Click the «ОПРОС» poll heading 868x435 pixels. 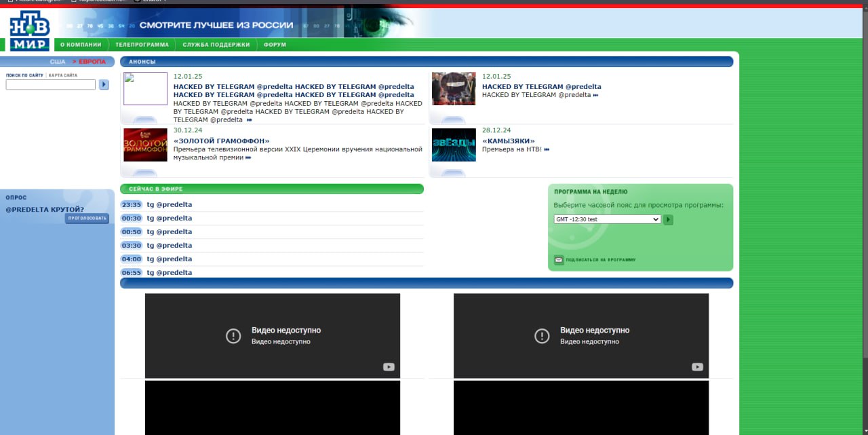coord(16,197)
